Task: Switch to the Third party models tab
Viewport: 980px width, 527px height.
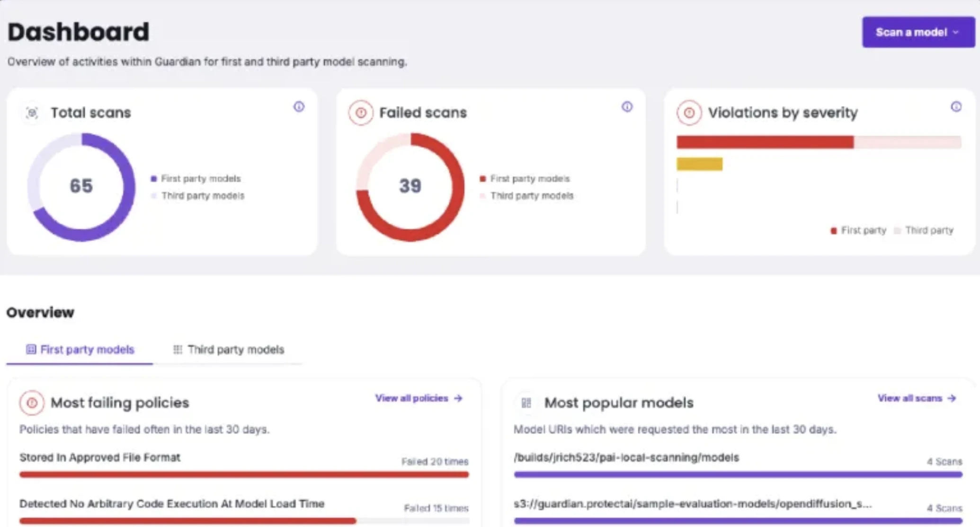Action: click(x=229, y=350)
